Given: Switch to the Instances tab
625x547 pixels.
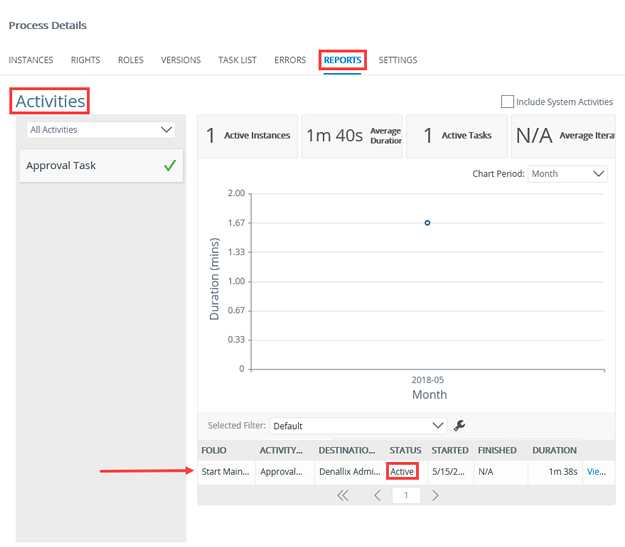Looking at the screenshot, I should click(31, 60).
